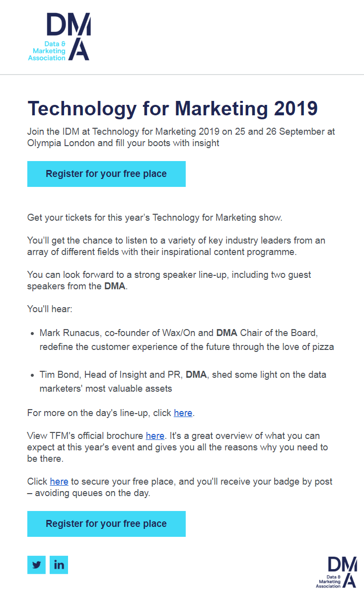The image size is (364, 594).
Task: Click bold 'DMA' before 'Chair of the Board'
Action: (226, 333)
